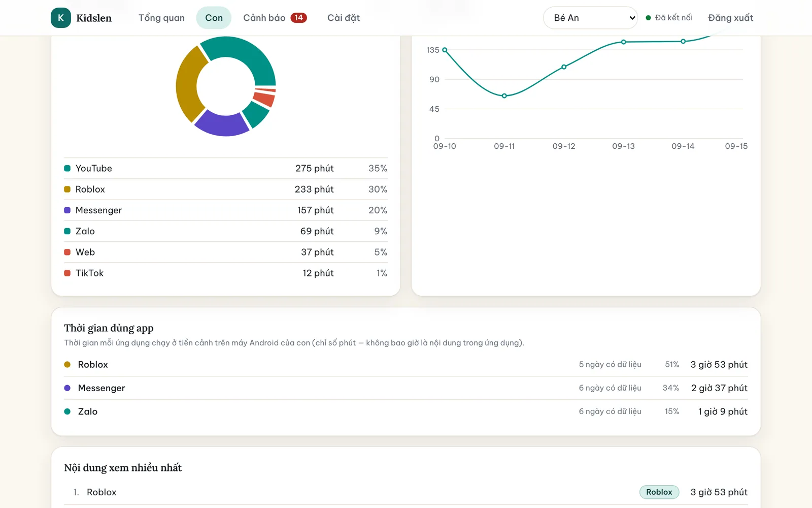Click the TikTok legend color dot
Image resolution: width=812 pixels, height=508 pixels.
pyautogui.click(x=67, y=273)
